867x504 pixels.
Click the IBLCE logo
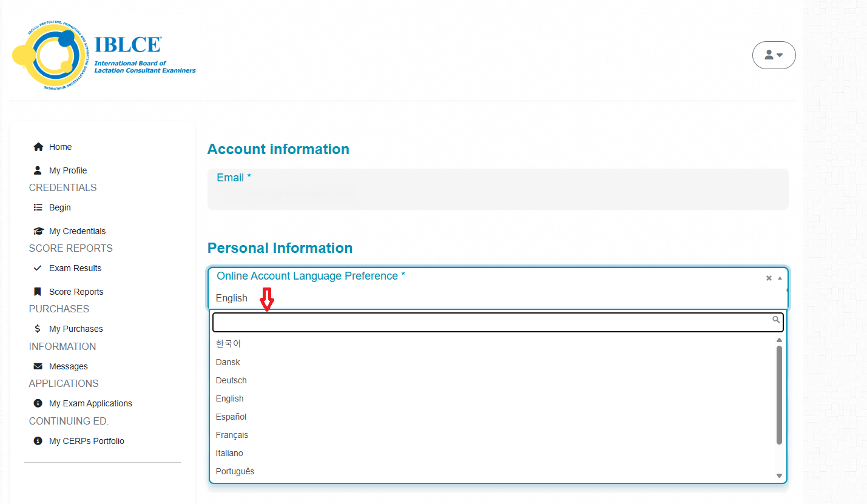coord(103,56)
